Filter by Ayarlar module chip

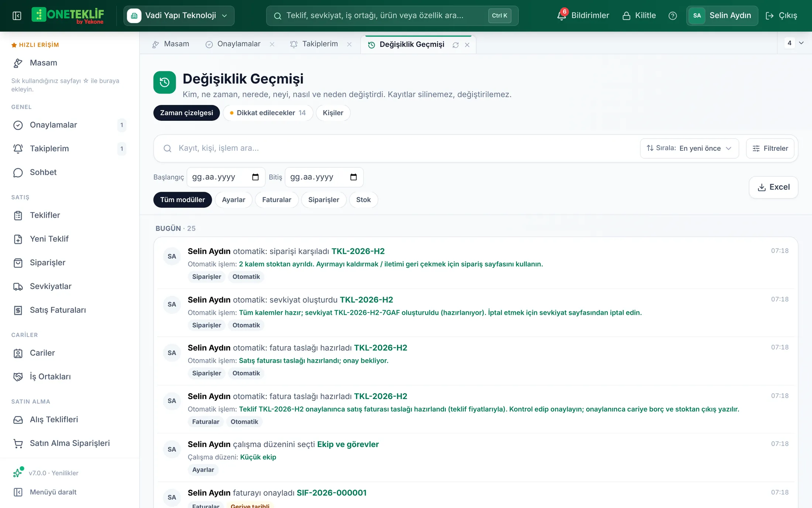tap(234, 200)
